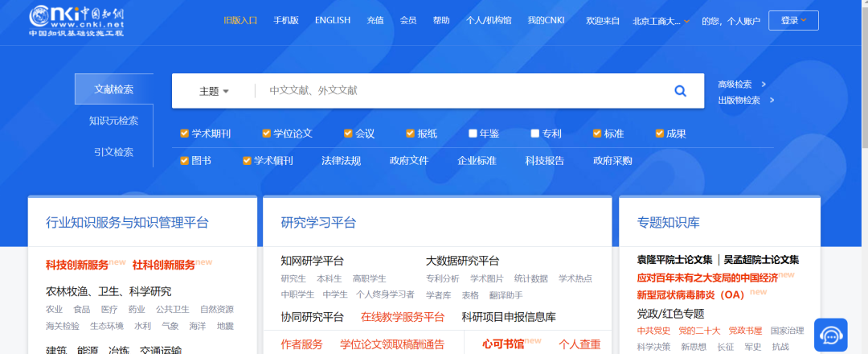Open 政府文件 database link

click(409, 161)
